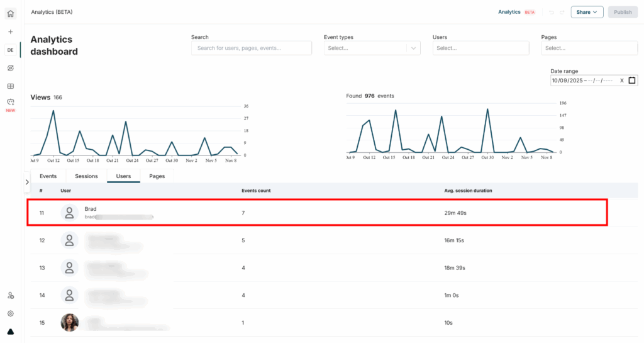644x343 pixels.
Task: Switch to the Sessions tab
Action: [86, 176]
